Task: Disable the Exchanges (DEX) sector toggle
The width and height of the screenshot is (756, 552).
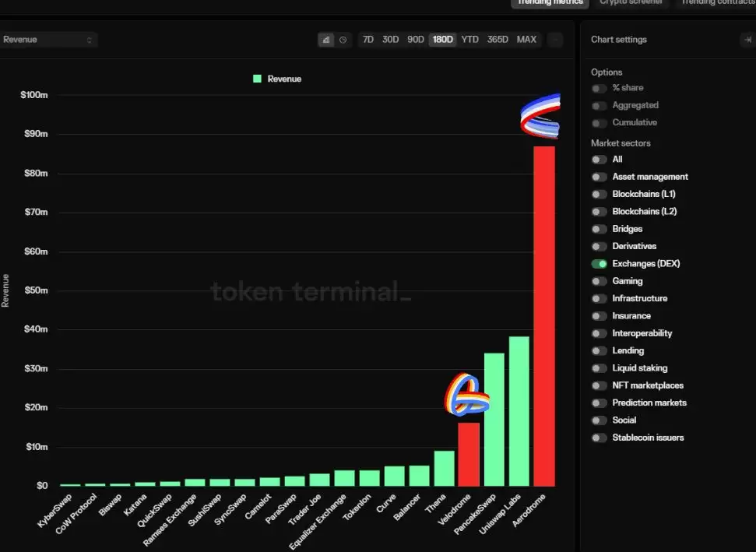Action: [599, 264]
